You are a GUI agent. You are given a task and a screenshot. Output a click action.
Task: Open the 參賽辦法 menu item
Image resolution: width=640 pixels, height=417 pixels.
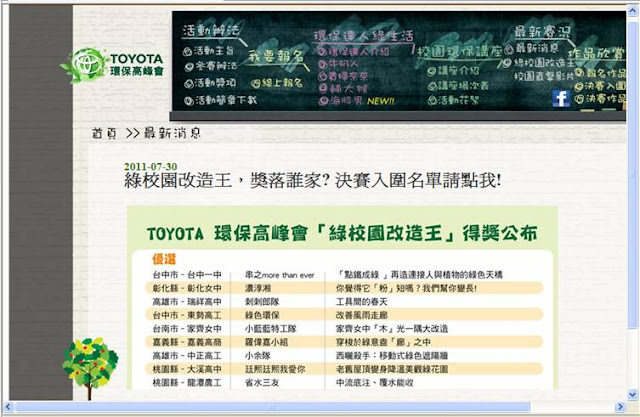(210, 66)
